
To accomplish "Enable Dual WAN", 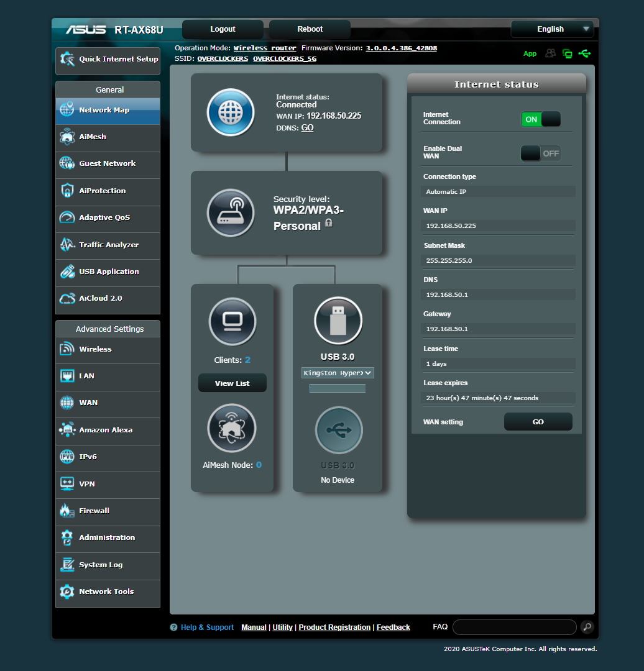I will (541, 153).
